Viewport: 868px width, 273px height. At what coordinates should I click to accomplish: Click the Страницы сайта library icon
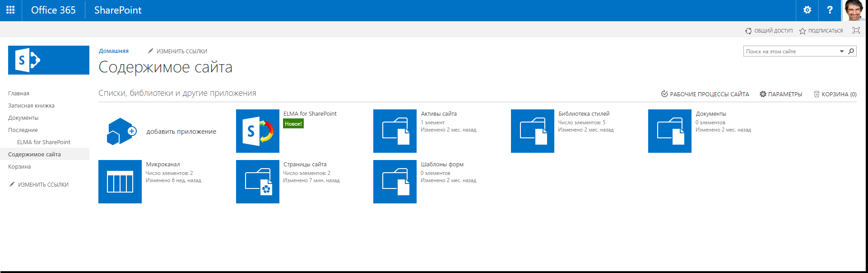(257, 182)
